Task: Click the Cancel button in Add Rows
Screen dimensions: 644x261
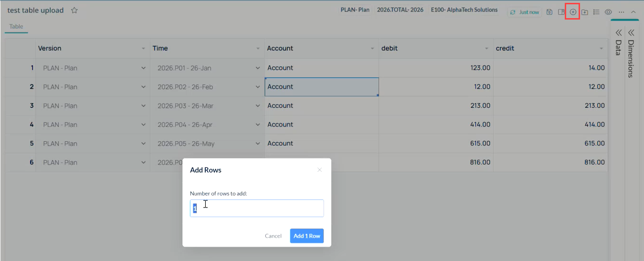Action: tap(273, 236)
